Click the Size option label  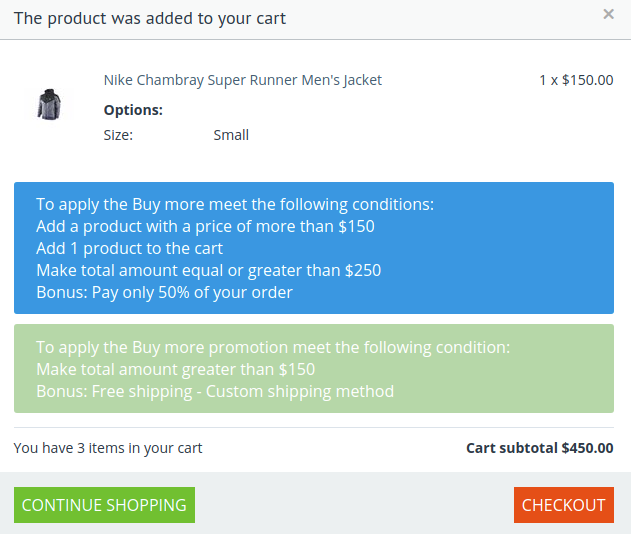118,135
